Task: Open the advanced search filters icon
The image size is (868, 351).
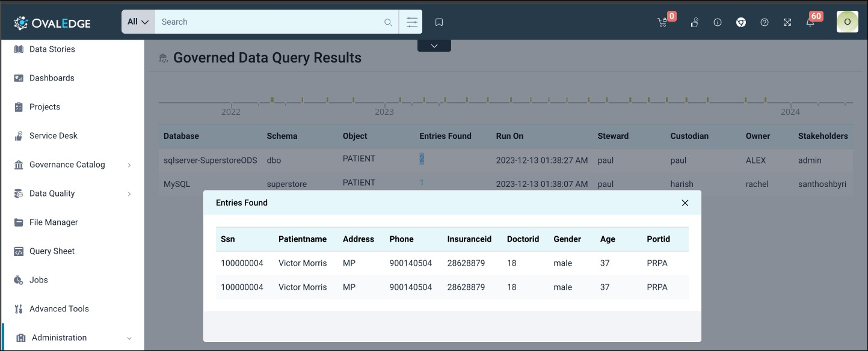Action: (411, 22)
